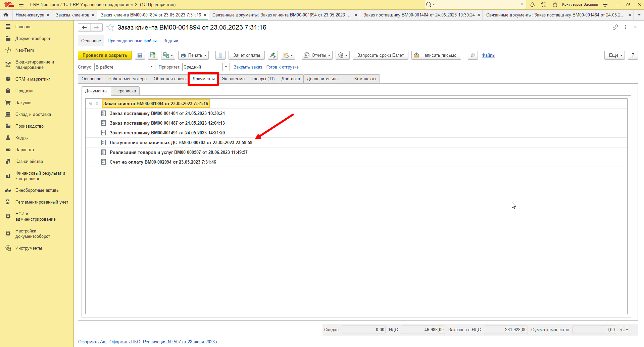Go back with the left arrow button
644x347 pixels.
point(84,28)
